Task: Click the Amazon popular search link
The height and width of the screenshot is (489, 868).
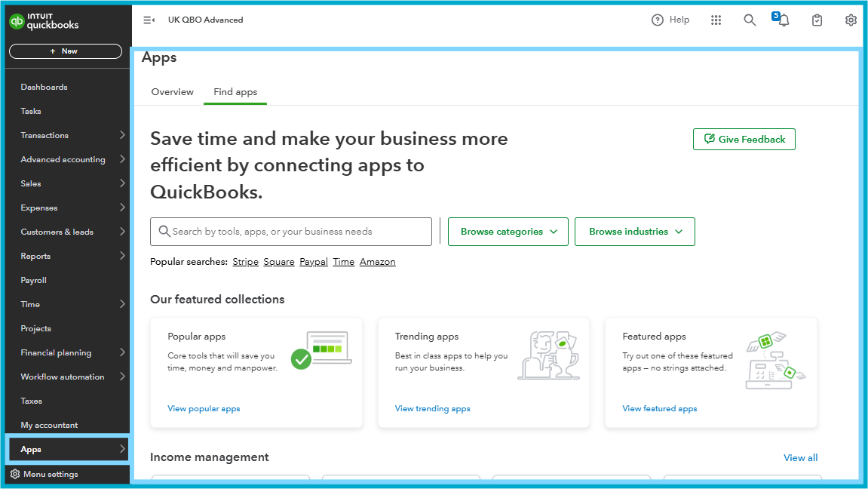Action: coord(378,262)
